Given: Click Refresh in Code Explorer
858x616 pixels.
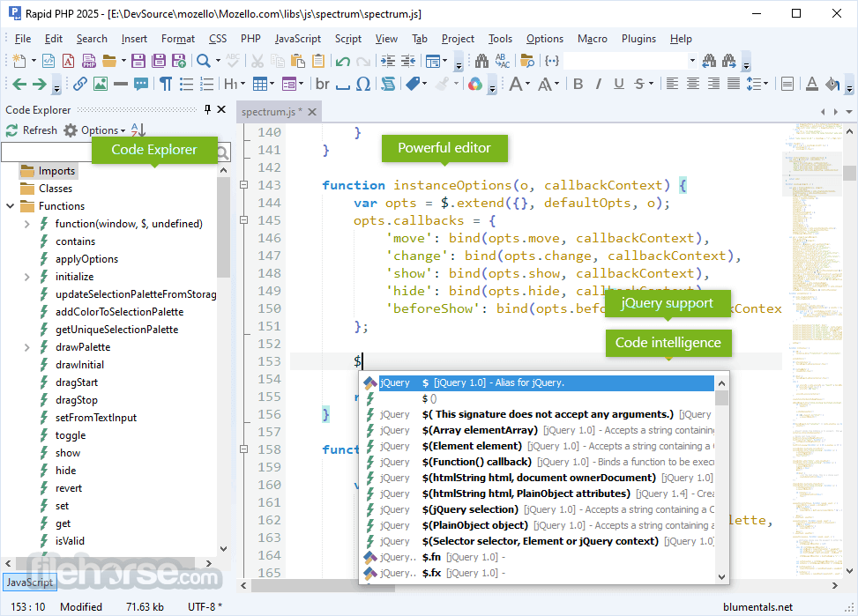Looking at the screenshot, I should (32, 130).
